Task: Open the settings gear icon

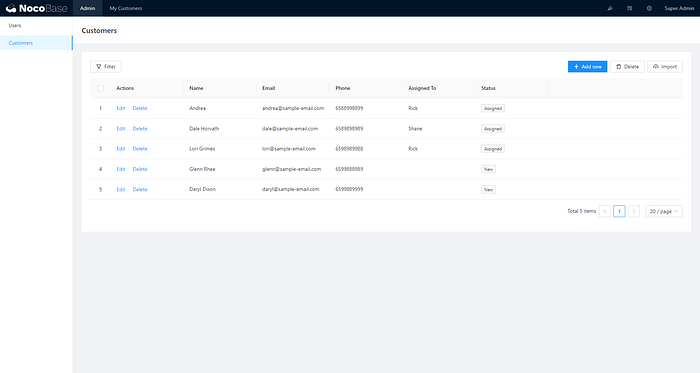Action: (x=649, y=8)
